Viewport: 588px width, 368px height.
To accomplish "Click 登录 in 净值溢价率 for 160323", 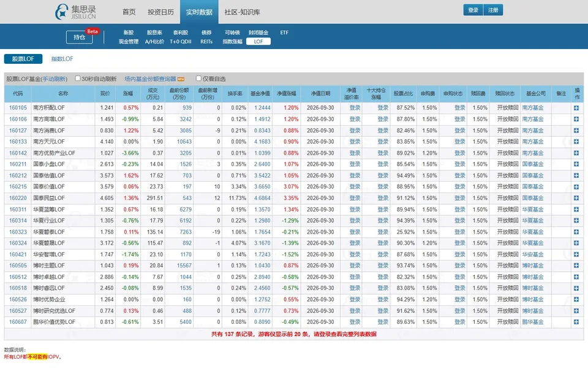I will pyautogui.click(x=355, y=232).
